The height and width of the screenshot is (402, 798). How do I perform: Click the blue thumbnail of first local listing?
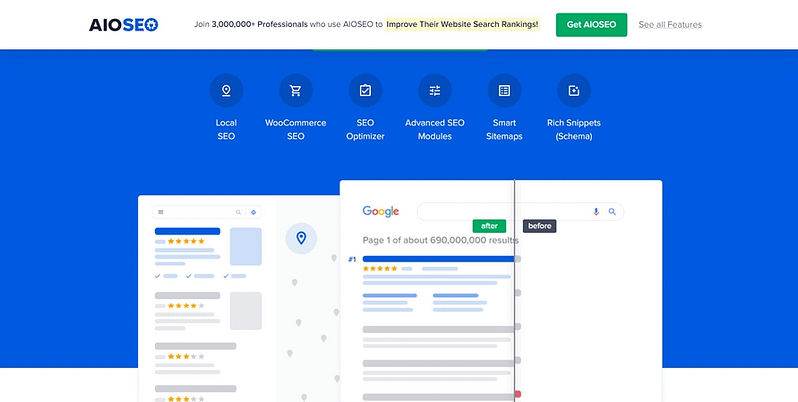click(246, 246)
